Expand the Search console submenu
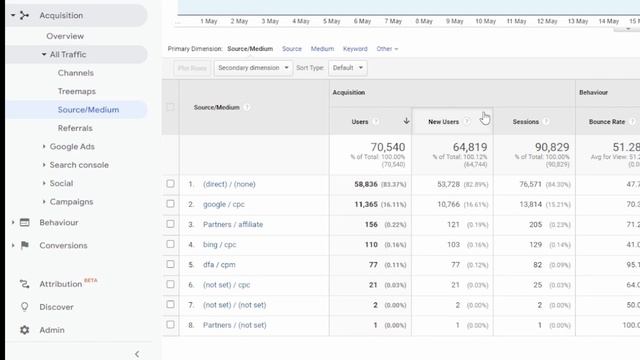This screenshot has width=640, height=360. (x=44, y=165)
